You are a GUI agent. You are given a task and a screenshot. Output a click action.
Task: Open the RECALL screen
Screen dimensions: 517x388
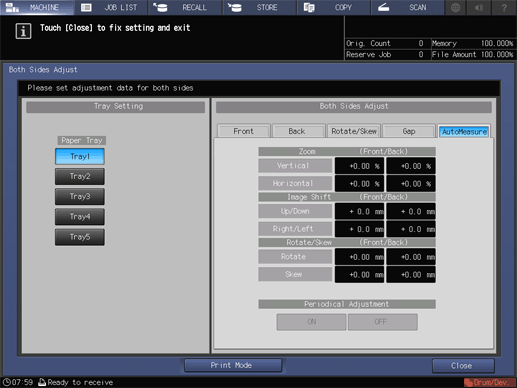[185, 7]
